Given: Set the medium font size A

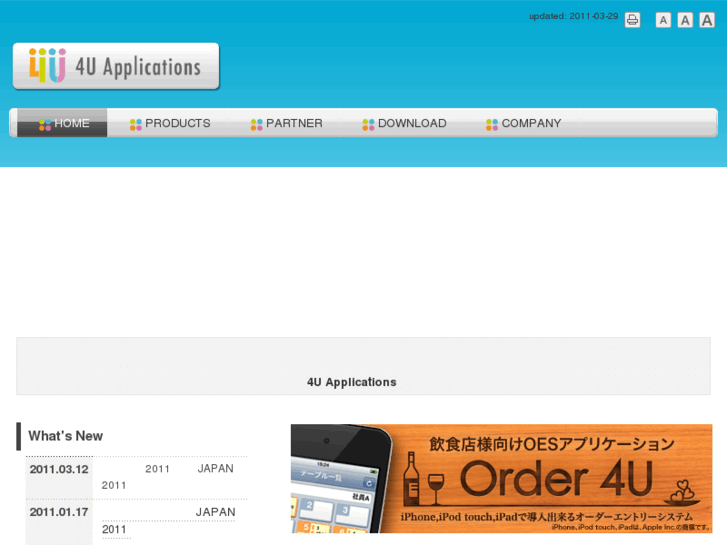Looking at the screenshot, I should click(x=685, y=20).
